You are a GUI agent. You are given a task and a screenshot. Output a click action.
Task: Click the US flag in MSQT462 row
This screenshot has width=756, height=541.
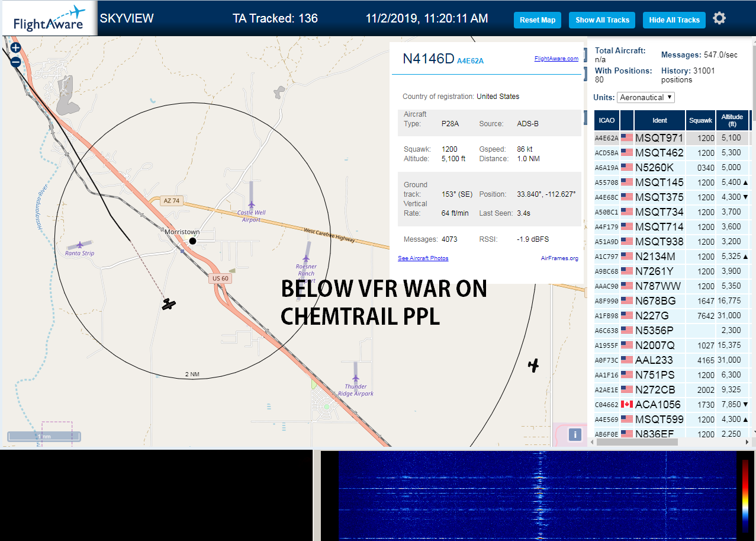(627, 153)
